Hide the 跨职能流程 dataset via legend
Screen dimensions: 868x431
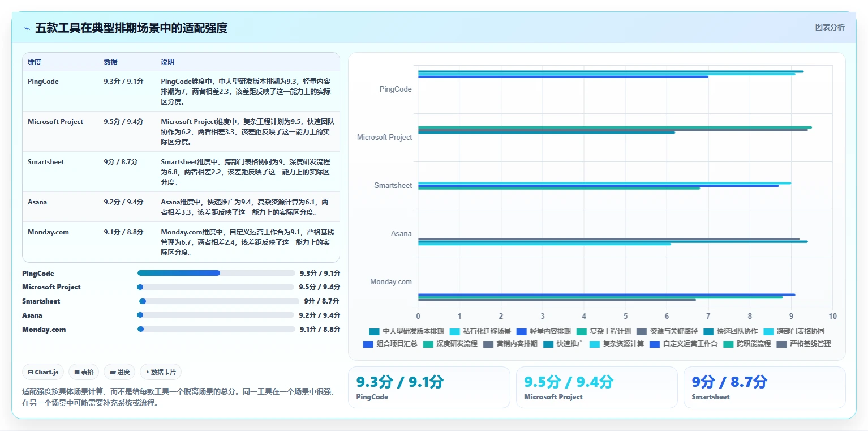747,344
